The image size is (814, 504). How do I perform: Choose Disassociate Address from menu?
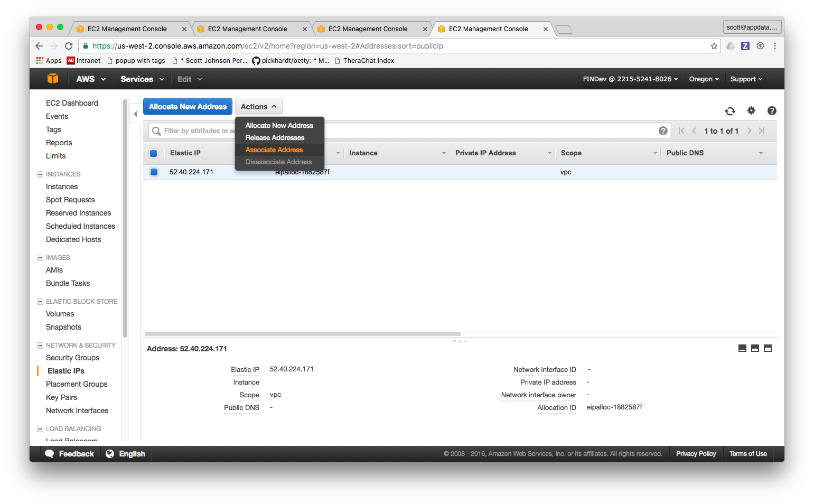click(279, 162)
